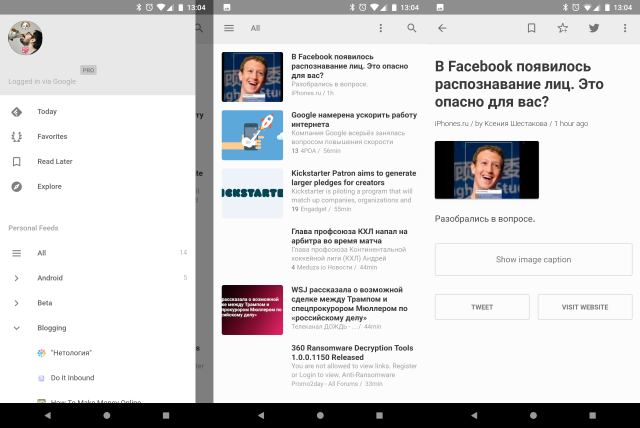This screenshot has height=428, width=640.
Task: Click the Favorites laurel icon
Action: (16, 136)
